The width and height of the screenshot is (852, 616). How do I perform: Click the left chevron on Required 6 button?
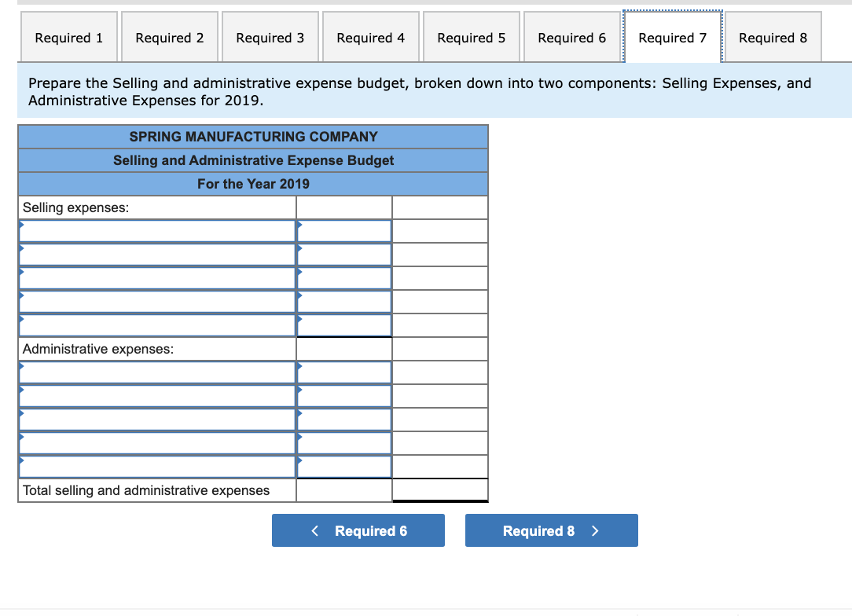(314, 530)
